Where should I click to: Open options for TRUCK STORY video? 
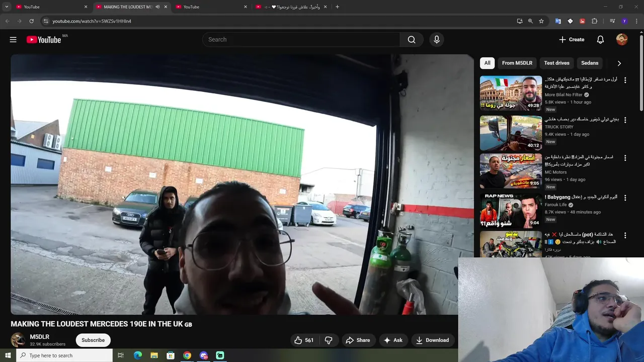coord(625,120)
